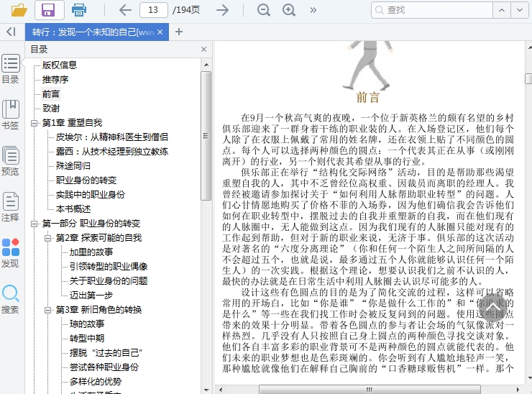Print the document with the printer icon
The height and width of the screenshot is (394, 532).
pyautogui.click(x=79, y=10)
